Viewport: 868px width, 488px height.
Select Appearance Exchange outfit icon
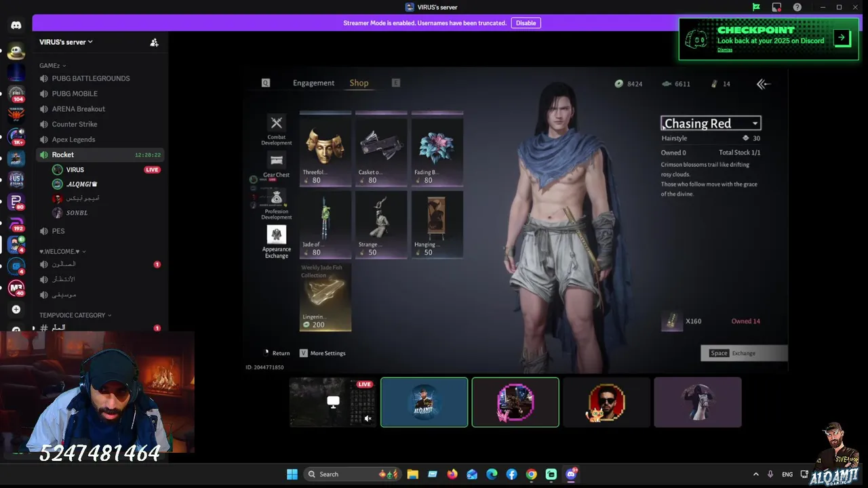(x=276, y=235)
